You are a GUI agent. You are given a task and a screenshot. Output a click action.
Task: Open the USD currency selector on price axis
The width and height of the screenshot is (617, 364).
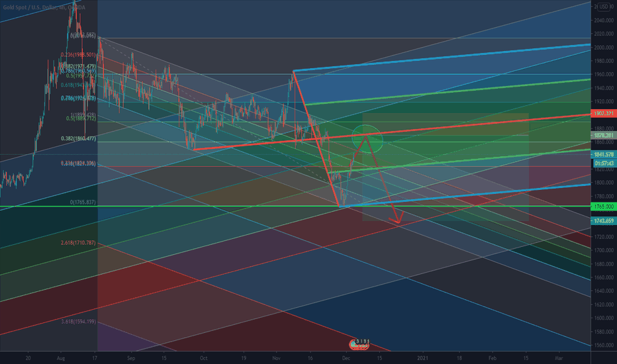pyautogui.click(x=604, y=7)
